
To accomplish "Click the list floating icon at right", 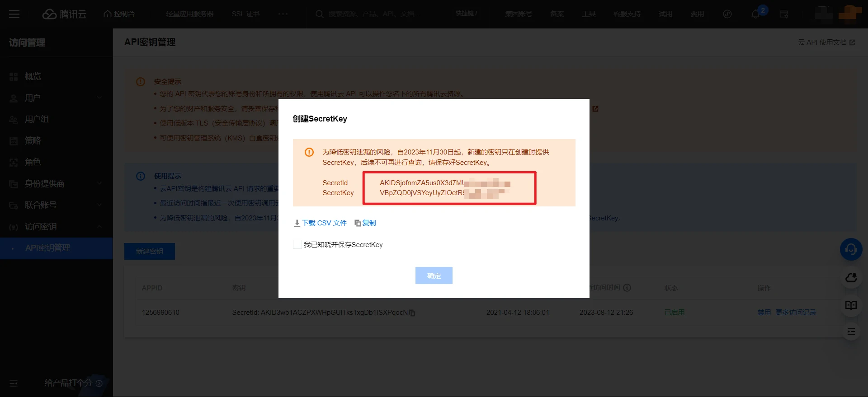I will point(851,332).
